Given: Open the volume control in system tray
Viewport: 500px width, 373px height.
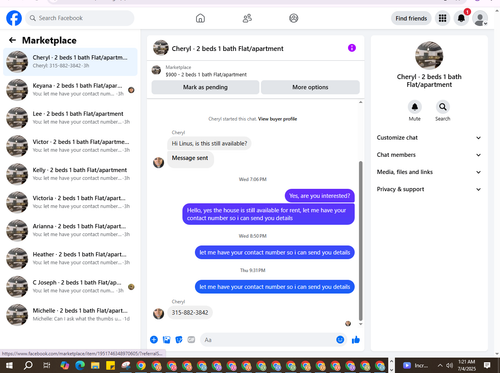Looking at the screenshot, I should point(449,365).
